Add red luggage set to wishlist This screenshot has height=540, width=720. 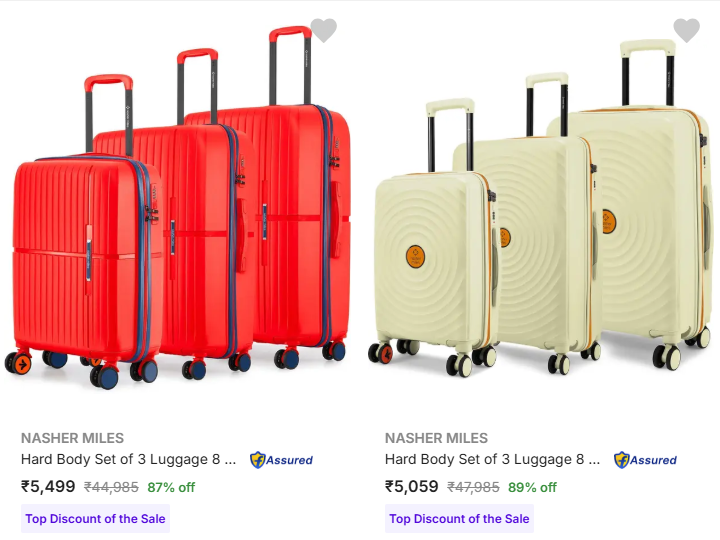(324, 30)
